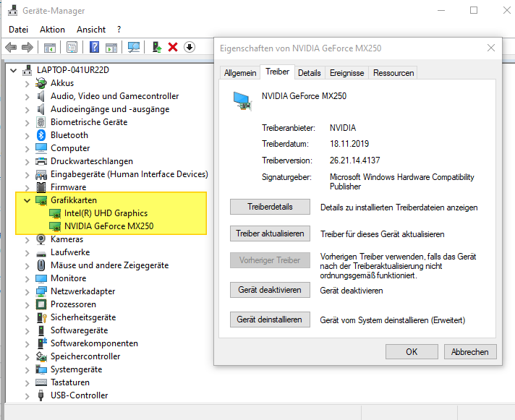Click the action pane toolbar icon

[x=111, y=48]
